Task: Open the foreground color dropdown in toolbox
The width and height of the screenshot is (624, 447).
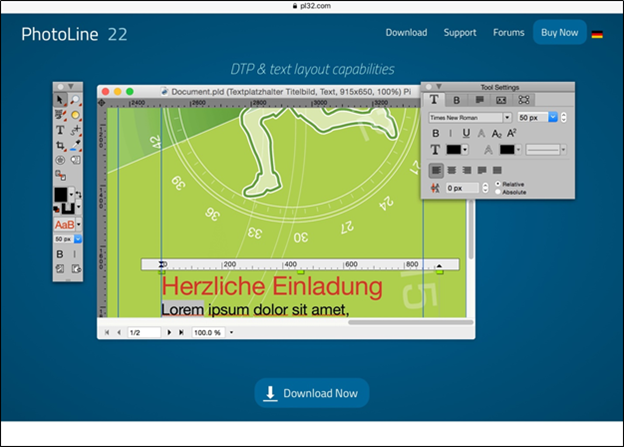Action: point(71,194)
